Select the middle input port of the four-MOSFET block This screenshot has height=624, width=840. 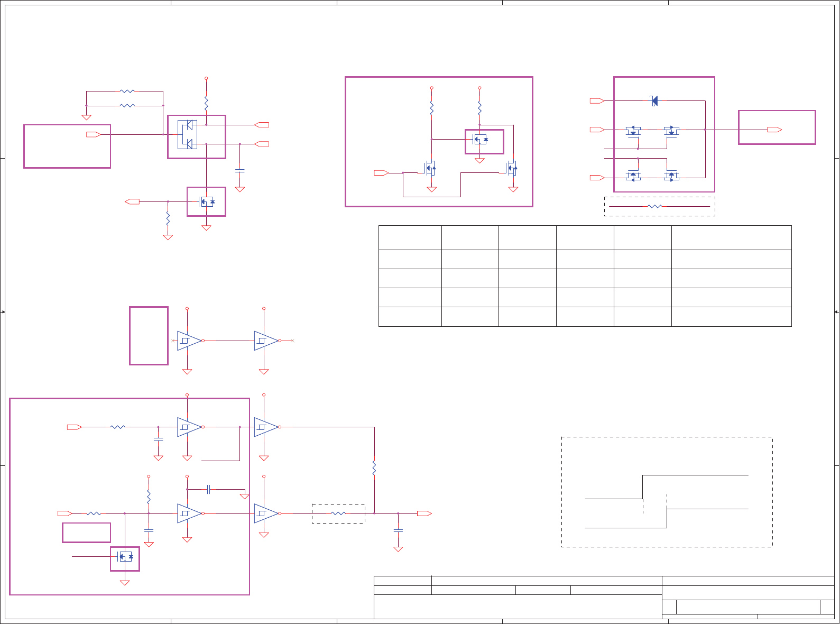pos(597,130)
